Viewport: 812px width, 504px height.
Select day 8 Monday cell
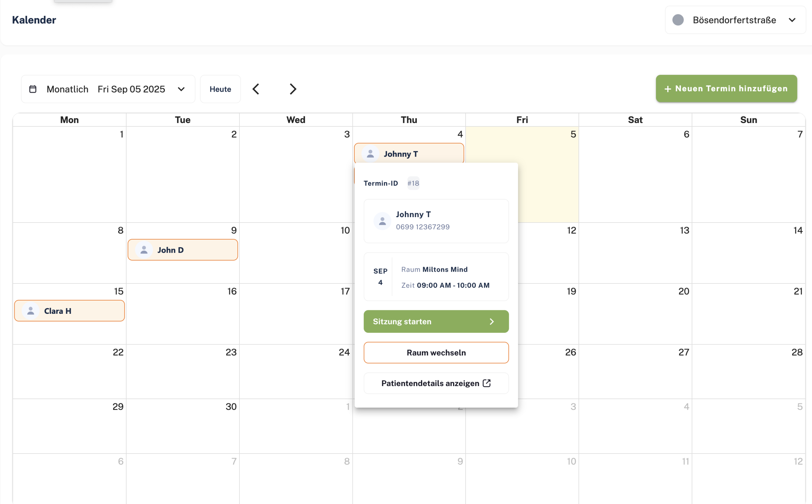pos(69,253)
